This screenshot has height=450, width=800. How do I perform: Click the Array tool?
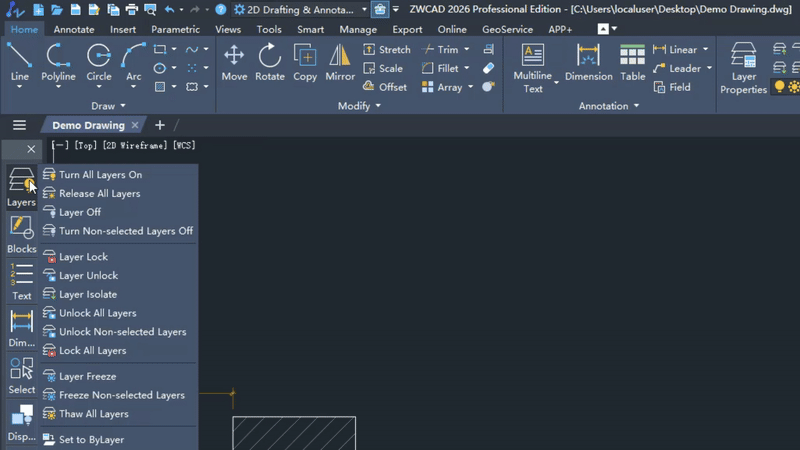(x=442, y=87)
